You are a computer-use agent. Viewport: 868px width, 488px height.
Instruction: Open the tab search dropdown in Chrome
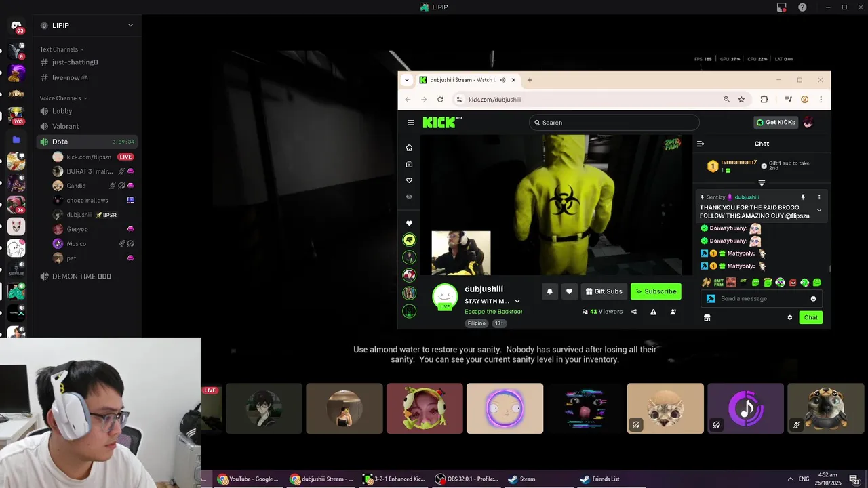(407, 80)
